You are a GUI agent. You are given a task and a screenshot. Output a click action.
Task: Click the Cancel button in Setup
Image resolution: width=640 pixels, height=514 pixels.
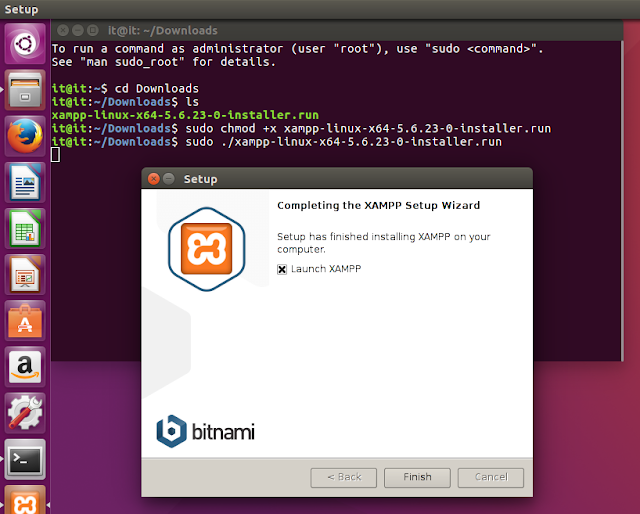tap(491, 477)
